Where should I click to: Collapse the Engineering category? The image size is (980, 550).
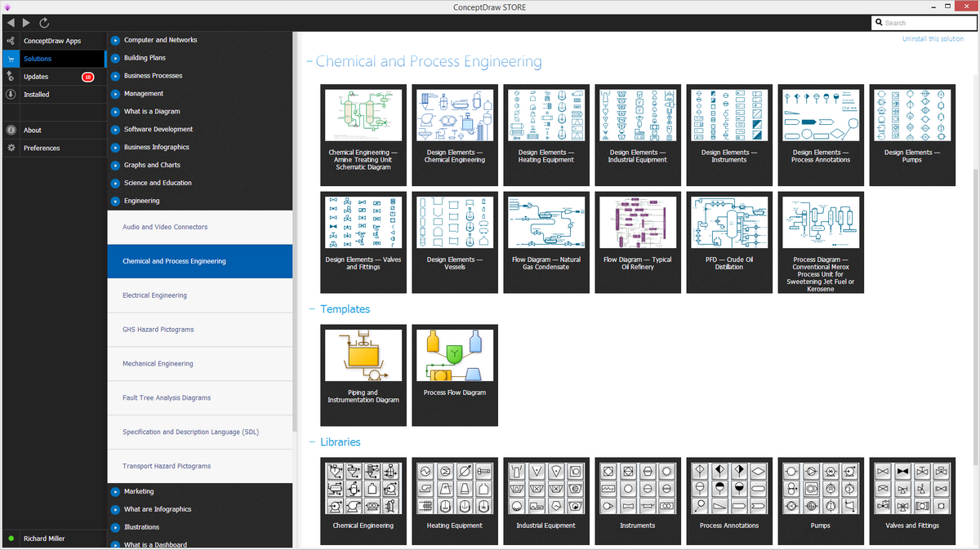pyautogui.click(x=116, y=202)
